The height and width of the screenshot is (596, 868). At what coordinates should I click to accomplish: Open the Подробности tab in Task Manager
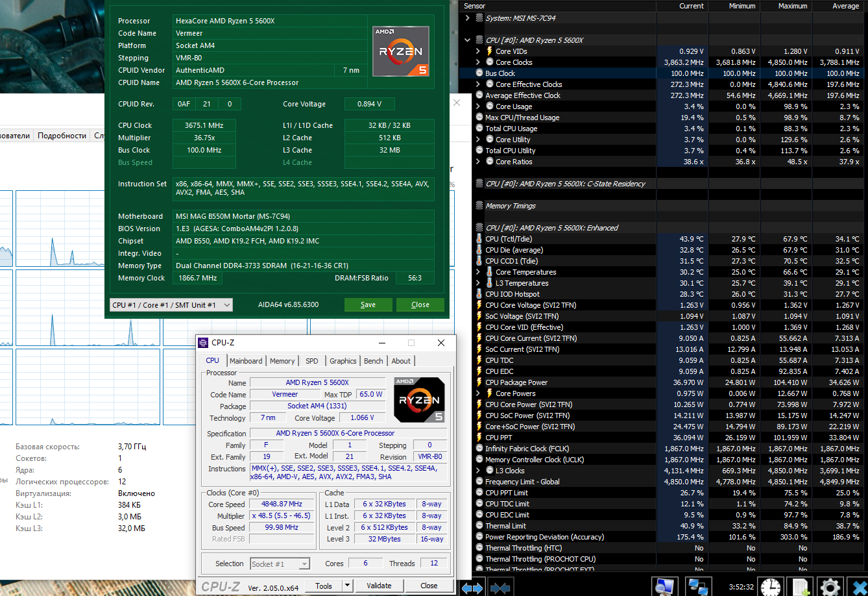click(62, 136)
